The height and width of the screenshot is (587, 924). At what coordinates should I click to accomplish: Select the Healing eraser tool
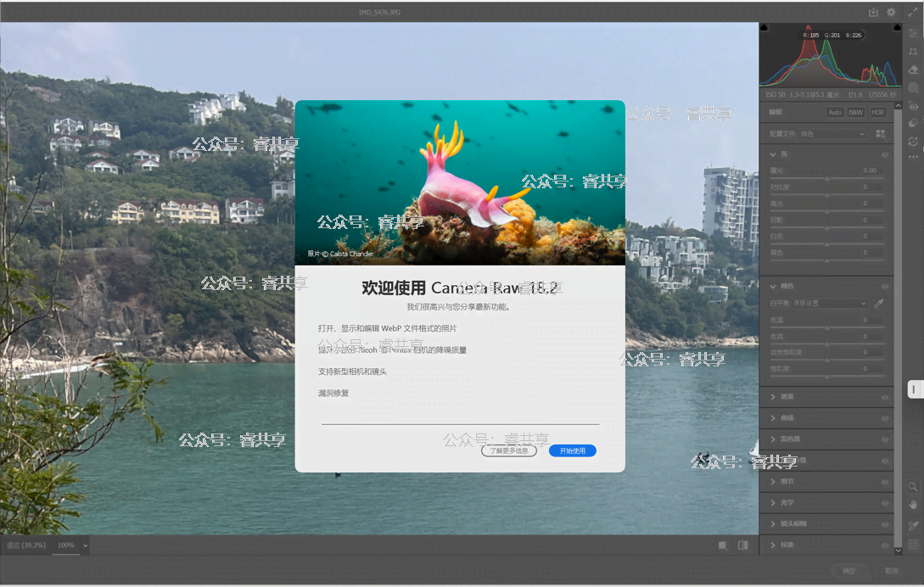click(913, 70)
